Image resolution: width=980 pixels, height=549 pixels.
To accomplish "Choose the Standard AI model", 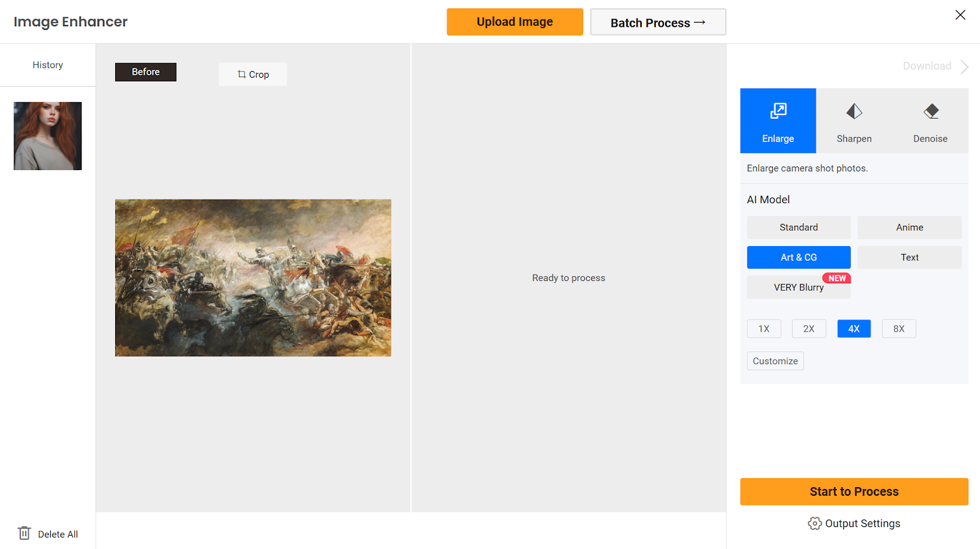I will click(799, 227).
